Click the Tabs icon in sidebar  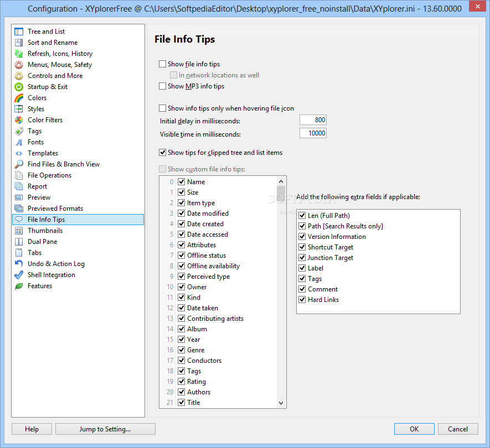coord(19,253)
